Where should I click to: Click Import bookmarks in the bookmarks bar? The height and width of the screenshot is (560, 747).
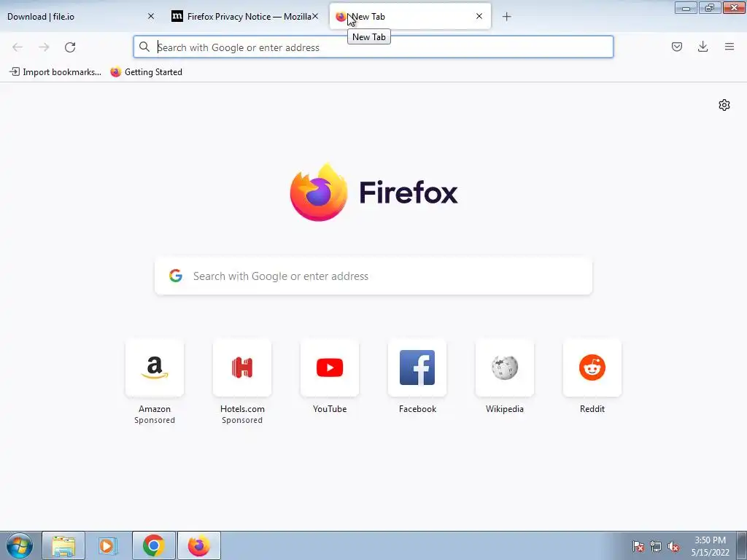(x=55, y=72)
